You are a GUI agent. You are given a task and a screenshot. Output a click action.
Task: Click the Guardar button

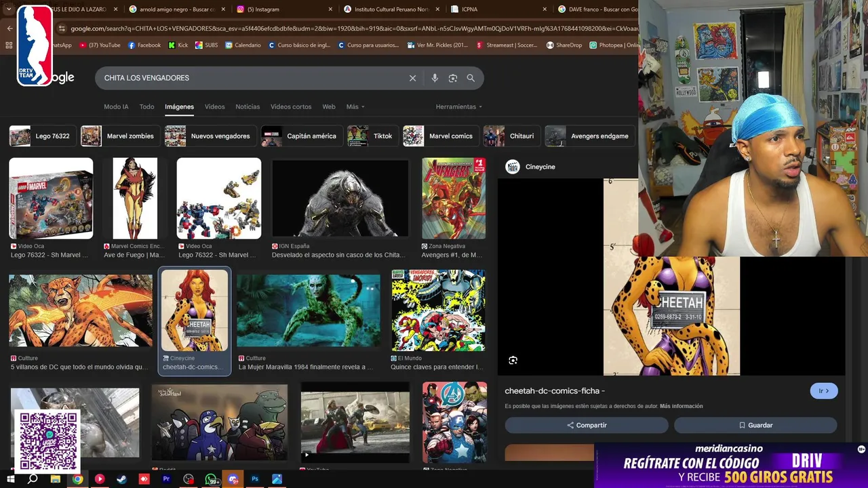pyautogui.click(x=755, y=425)
